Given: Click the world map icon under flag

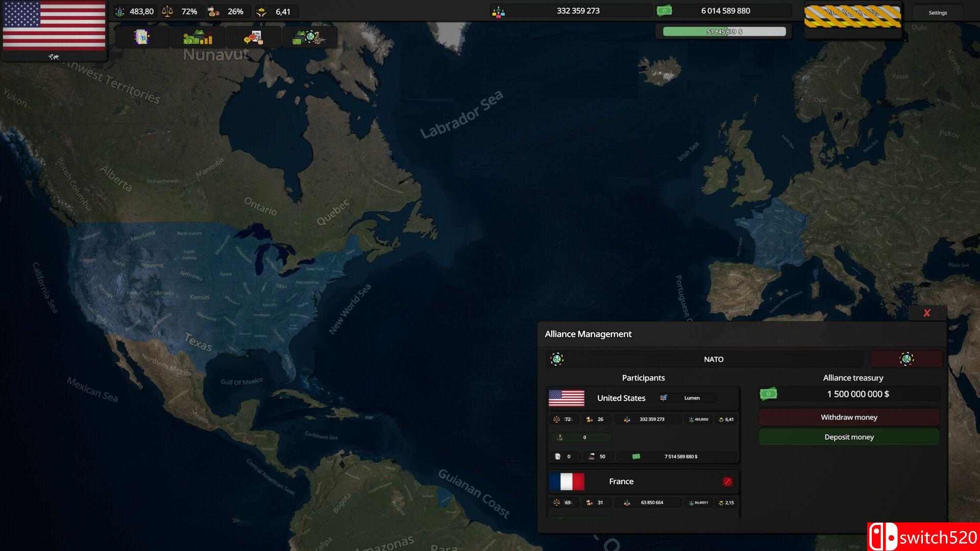Looking at the screenshot, I should pyautogui.click(x=54, y=57).
